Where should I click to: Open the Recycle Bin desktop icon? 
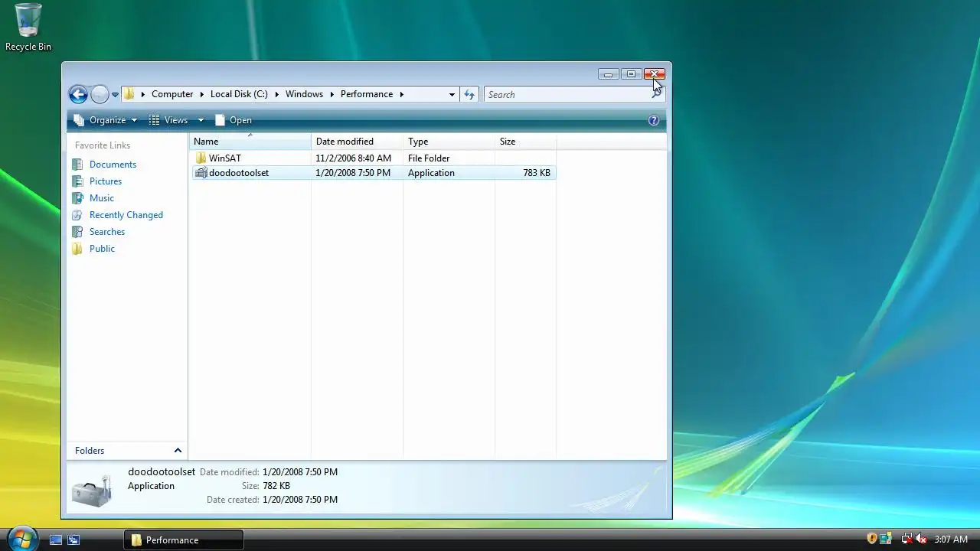tap(28, 28)
